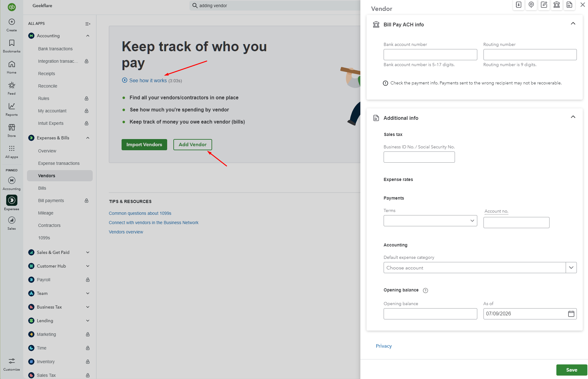Save the vendor
The image size is (588, 379).
point(572,370)
